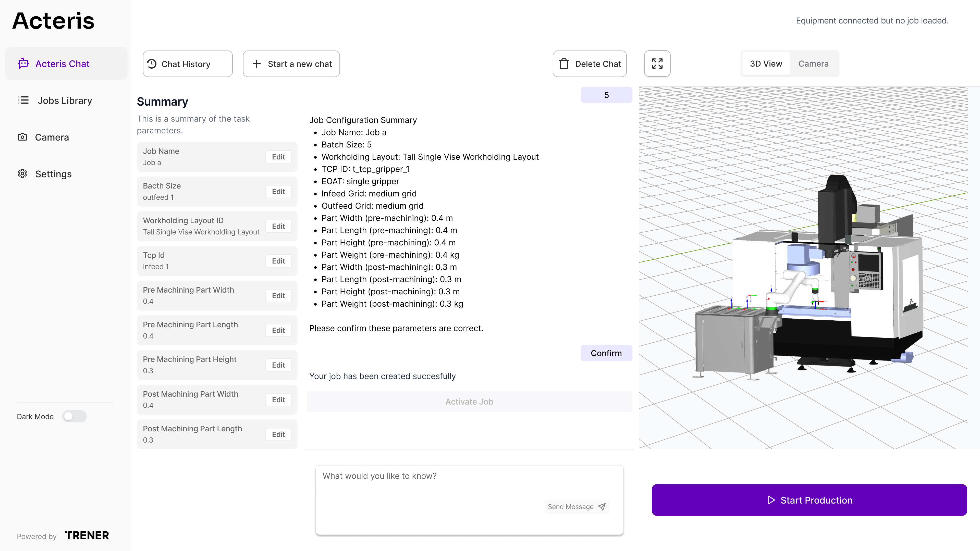Screen dimensions: 980x551
Task: Edit the Job Name field
Action: click(x=278, y=157)
